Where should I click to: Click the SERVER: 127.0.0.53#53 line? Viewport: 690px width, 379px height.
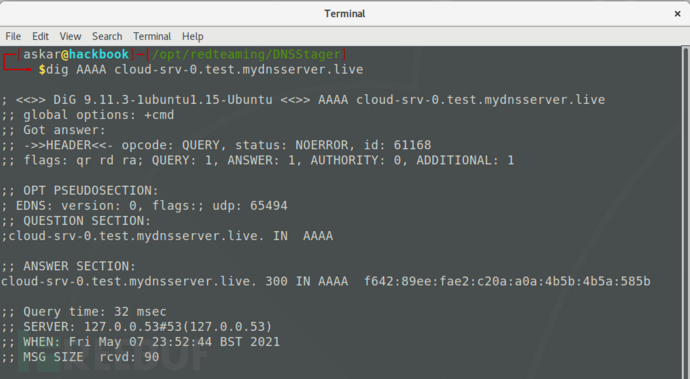(137, 327)
